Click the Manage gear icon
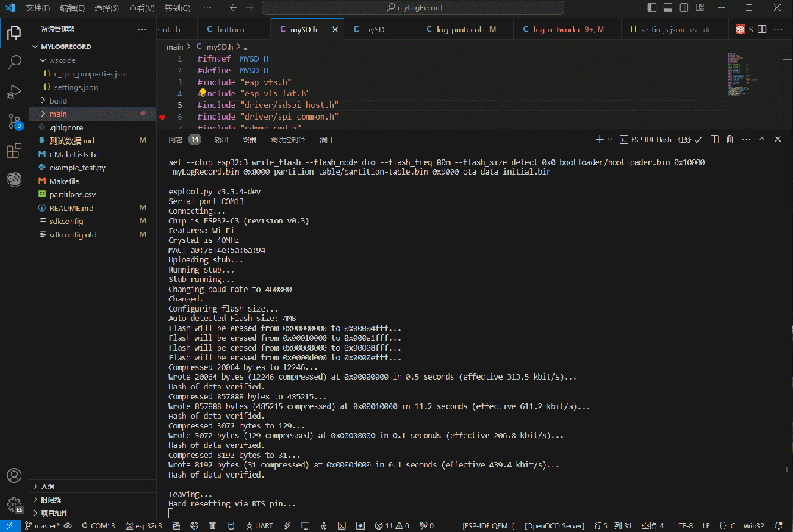The width and height of the screenshot is (793, 532). (x=14, y=505)
